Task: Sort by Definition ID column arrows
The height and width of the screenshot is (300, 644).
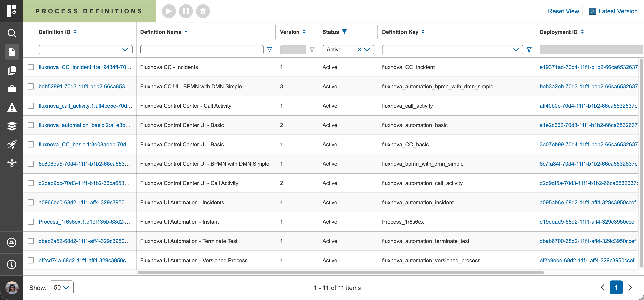Action: pyautogui.click(x=75, y=32)
